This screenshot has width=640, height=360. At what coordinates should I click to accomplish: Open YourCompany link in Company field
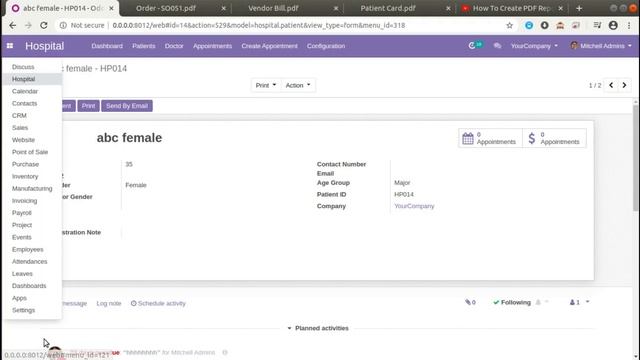click(x=414, y=206)
